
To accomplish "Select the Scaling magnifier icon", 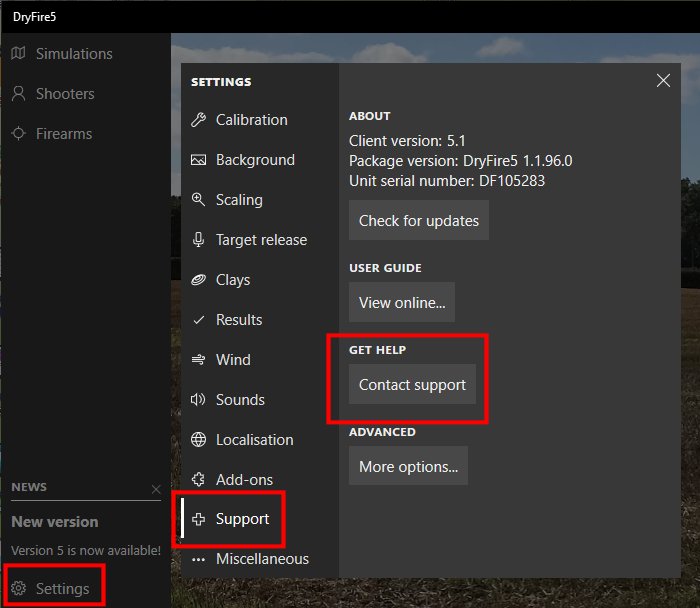I will click(198, 200).
